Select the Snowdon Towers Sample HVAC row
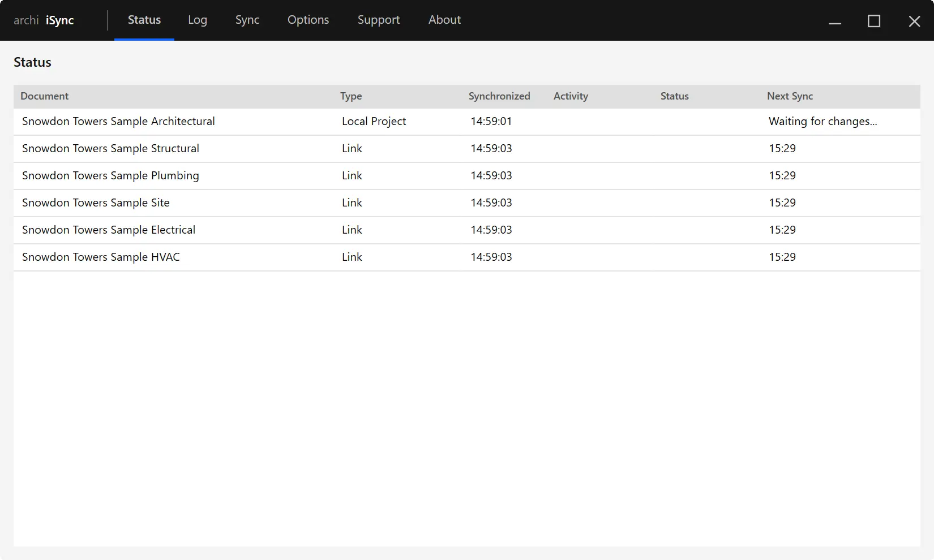The width and height of the screenshot is (934, 560). click(x=100, y=257)
